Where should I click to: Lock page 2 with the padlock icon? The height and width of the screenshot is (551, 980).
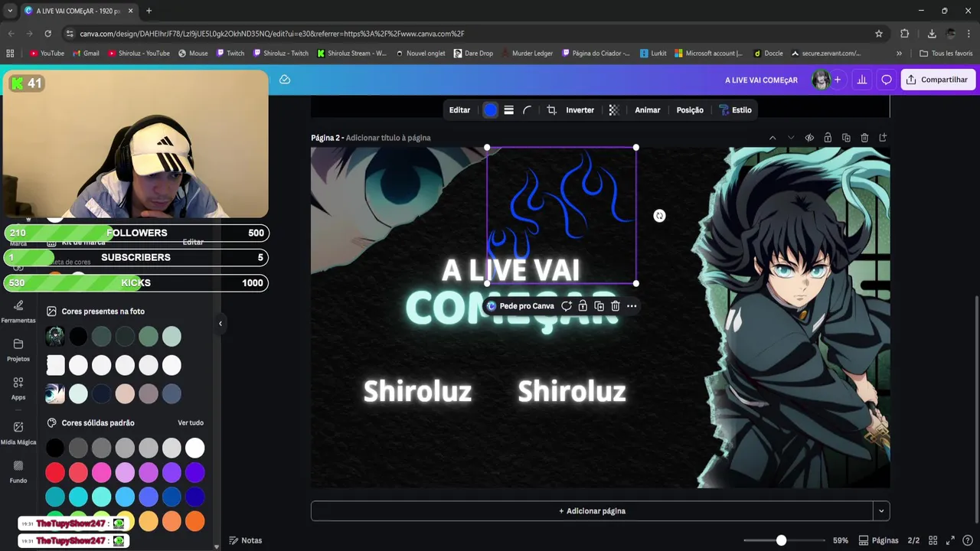[828, 138]
